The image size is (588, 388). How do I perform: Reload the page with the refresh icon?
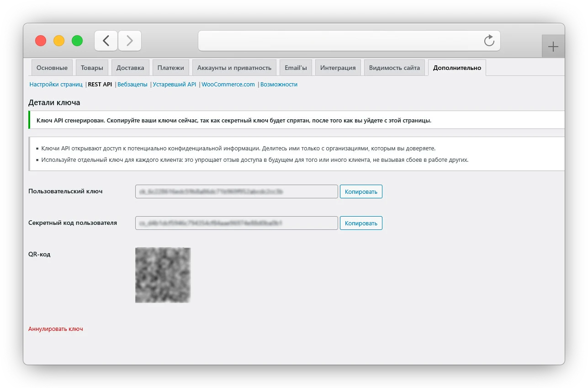pos(489,41)
